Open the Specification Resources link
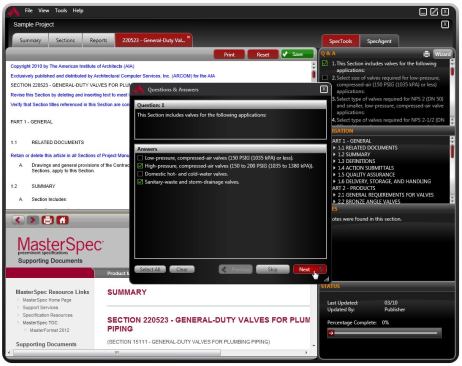This screenshot has height=366, width=462. click(48, 315)
